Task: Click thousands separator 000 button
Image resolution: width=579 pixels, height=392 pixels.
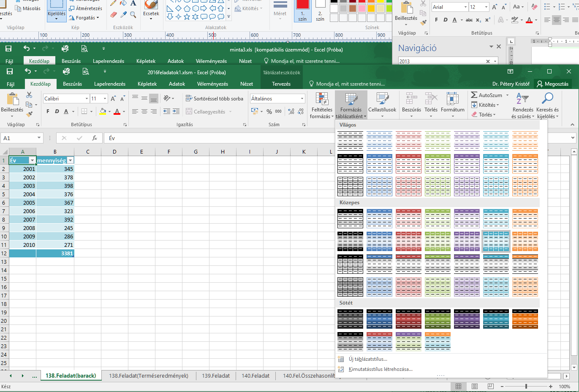Action: tap(278, 111)
